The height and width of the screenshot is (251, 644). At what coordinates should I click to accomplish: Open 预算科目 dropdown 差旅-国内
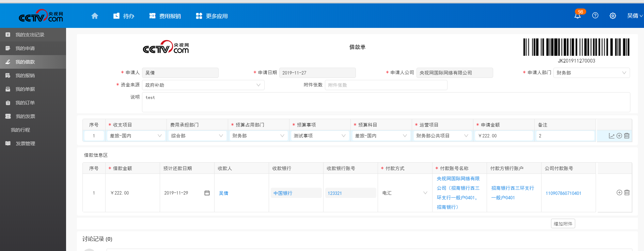coord(381,136)
